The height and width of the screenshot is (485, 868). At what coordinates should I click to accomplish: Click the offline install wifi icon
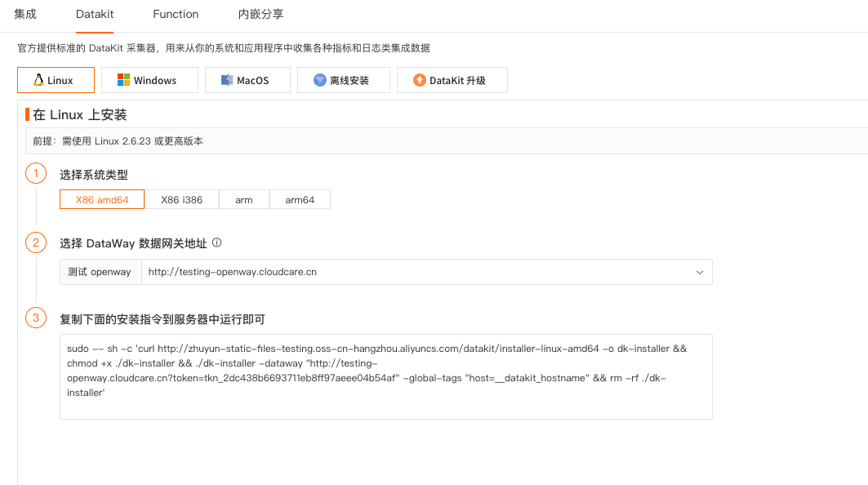(320, 80)
